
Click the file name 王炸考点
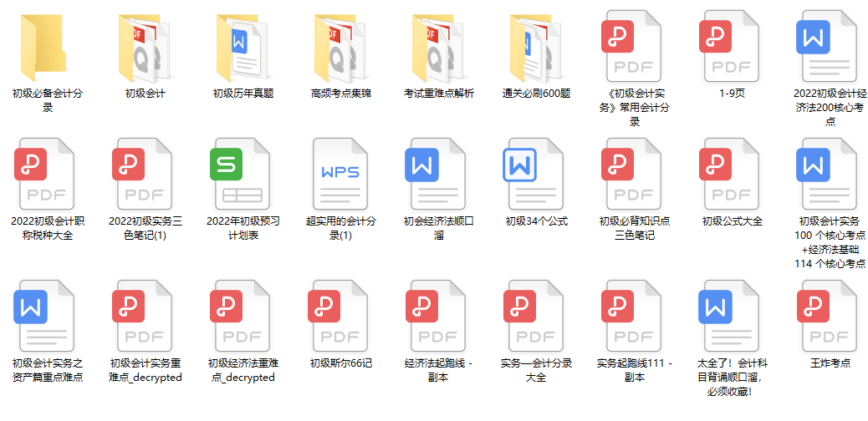pyautogui.click(x=830, y=363)
